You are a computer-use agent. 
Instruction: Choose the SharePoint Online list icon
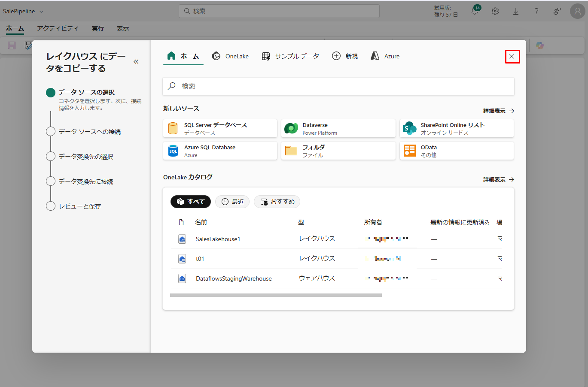coord(409,128)
